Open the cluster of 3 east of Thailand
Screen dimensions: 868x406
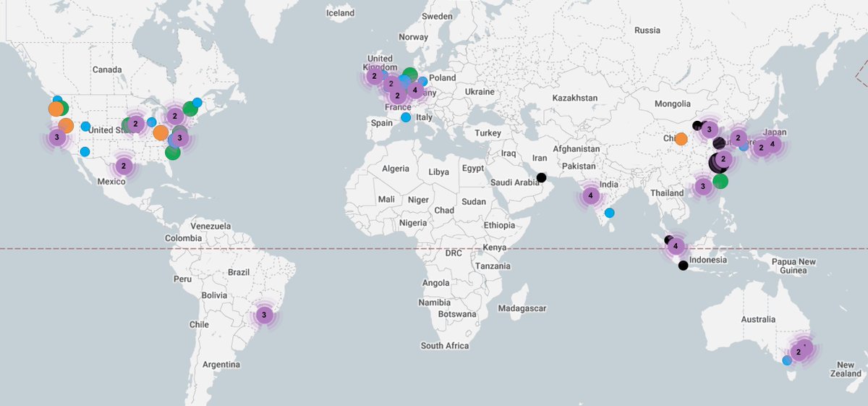click(702, 187)
